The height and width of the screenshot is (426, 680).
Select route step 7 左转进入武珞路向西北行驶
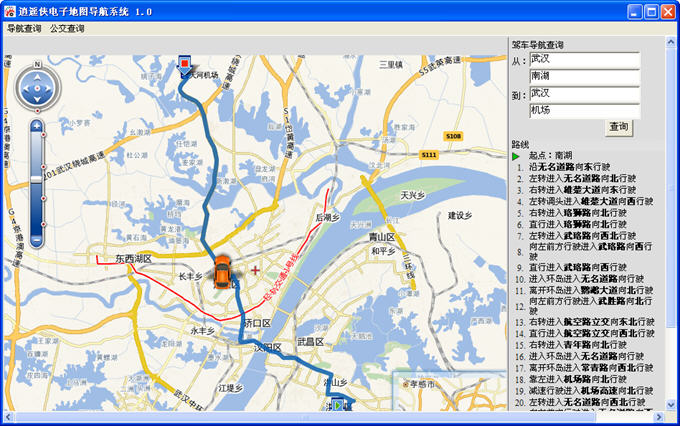(x=582, y=236)
